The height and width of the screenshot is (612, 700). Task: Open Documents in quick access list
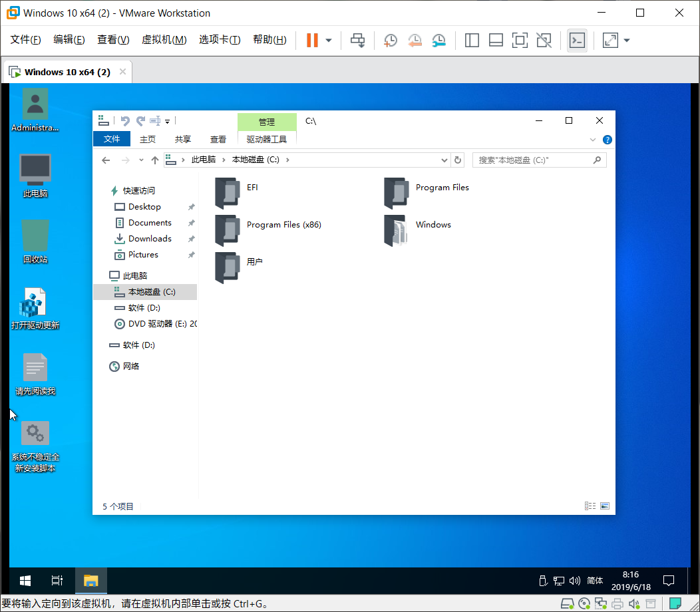(x=150, y=223)
